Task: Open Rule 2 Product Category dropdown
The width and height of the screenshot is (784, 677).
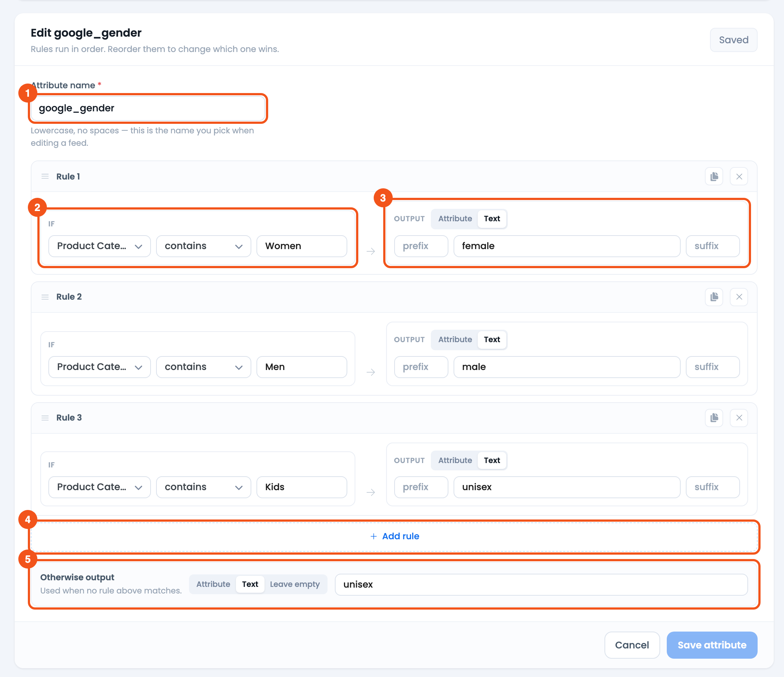Action: [100, 367]
